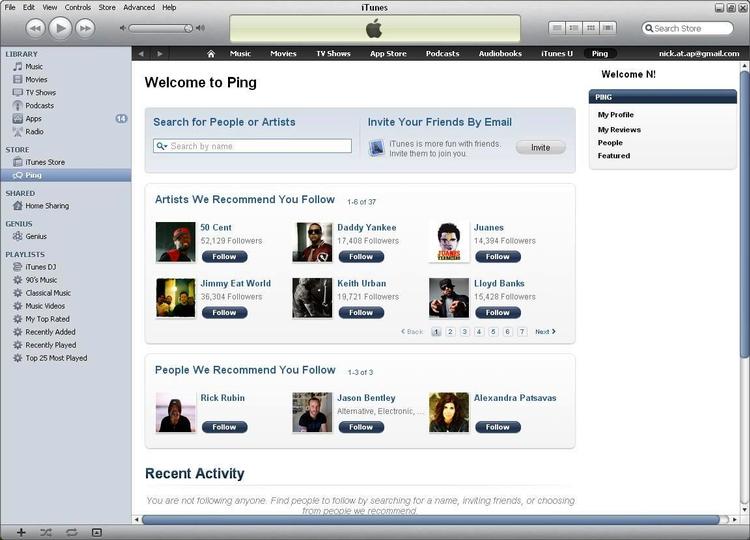Open the account menu nick.at.ap@gmail.com

point(699,54)
